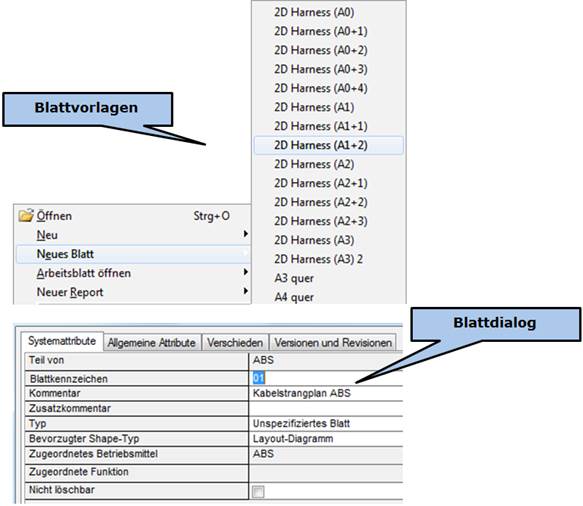
Task: Switch to the Allgemeine Attribute tab
Action: tap(152, 342)
